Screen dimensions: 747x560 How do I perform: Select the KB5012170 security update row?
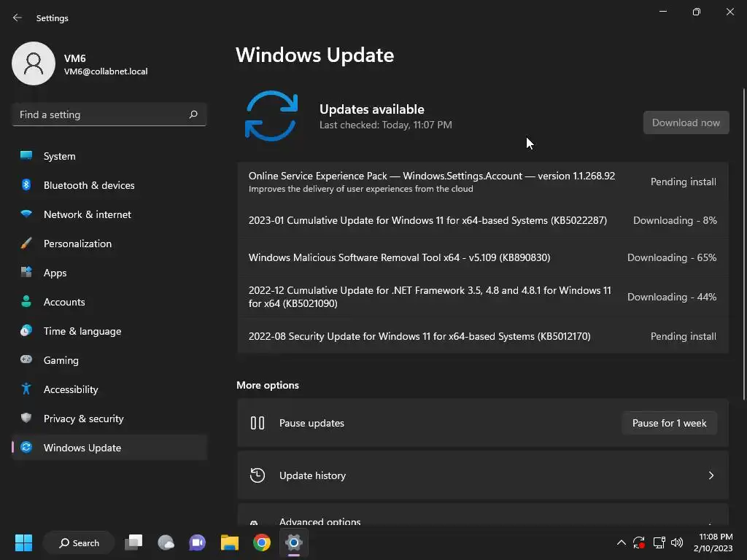click(x=483, y=336)
